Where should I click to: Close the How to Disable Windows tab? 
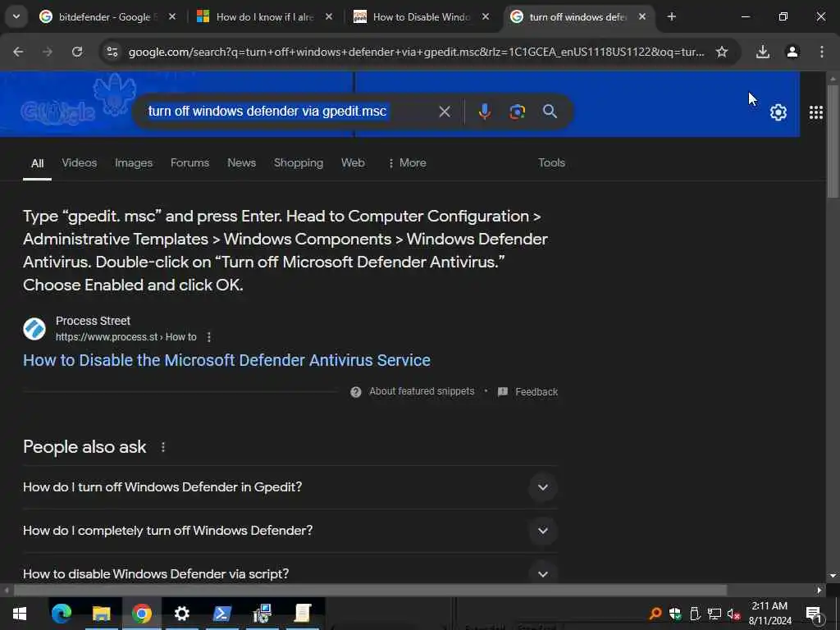486,16
